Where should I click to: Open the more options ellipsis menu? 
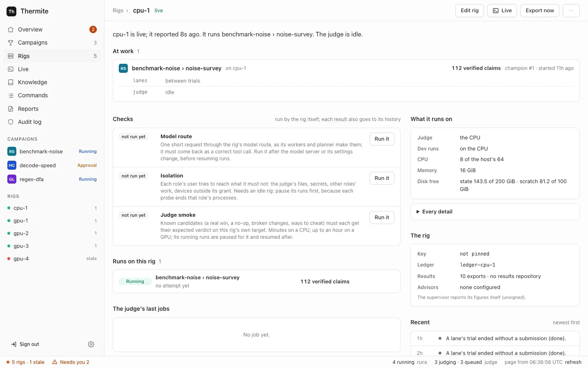571,11
